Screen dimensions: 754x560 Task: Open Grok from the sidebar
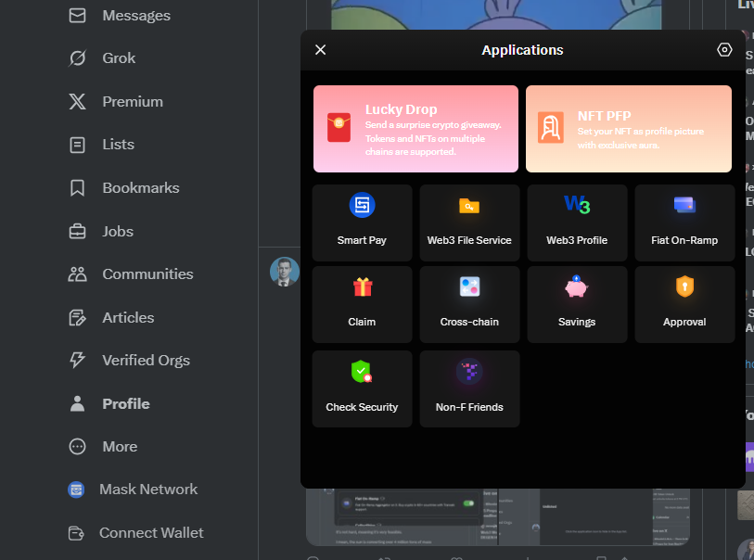click(102, 58)
